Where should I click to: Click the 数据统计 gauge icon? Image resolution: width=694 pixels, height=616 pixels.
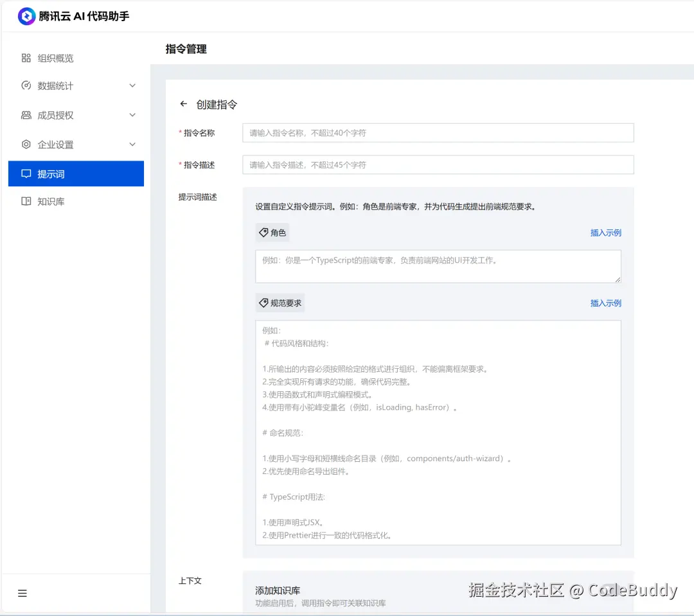(x=26, y=85)
